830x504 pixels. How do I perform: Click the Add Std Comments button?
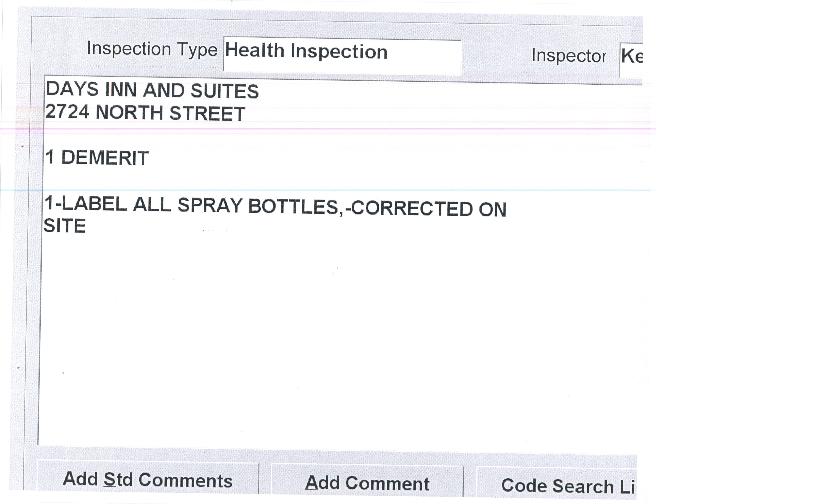click(148, 479)
